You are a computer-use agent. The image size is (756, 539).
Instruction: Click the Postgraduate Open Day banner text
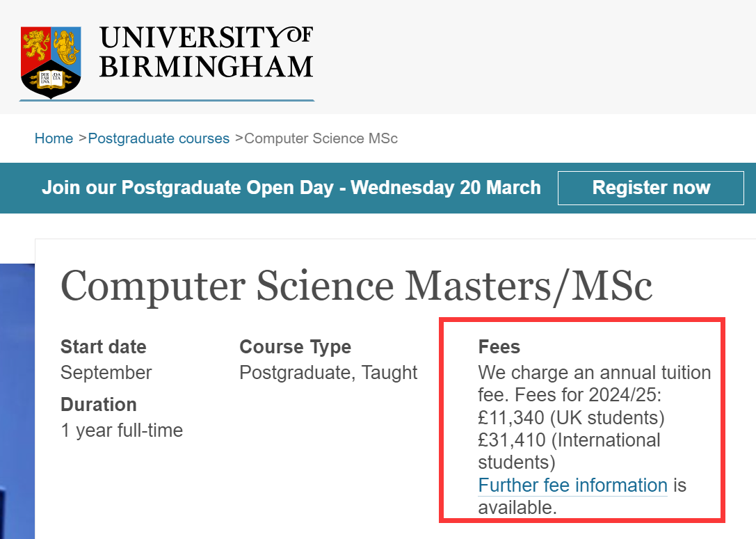click(291, 188)
